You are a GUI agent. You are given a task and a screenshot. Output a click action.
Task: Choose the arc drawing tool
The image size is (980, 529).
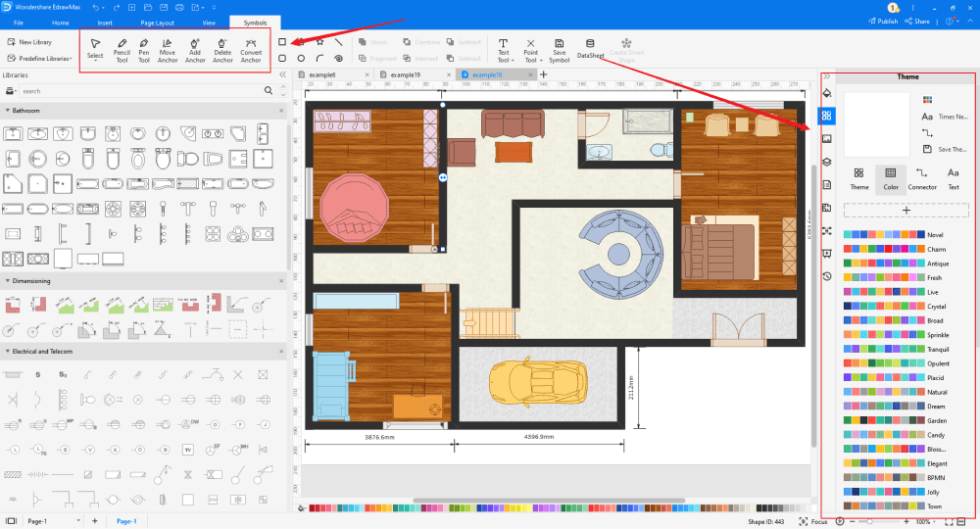pos(320,58)
